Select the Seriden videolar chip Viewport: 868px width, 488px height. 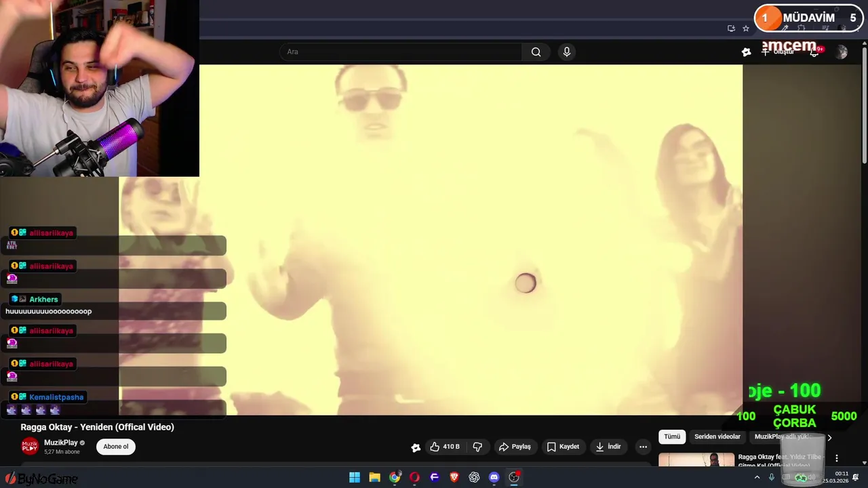(717, 436)
